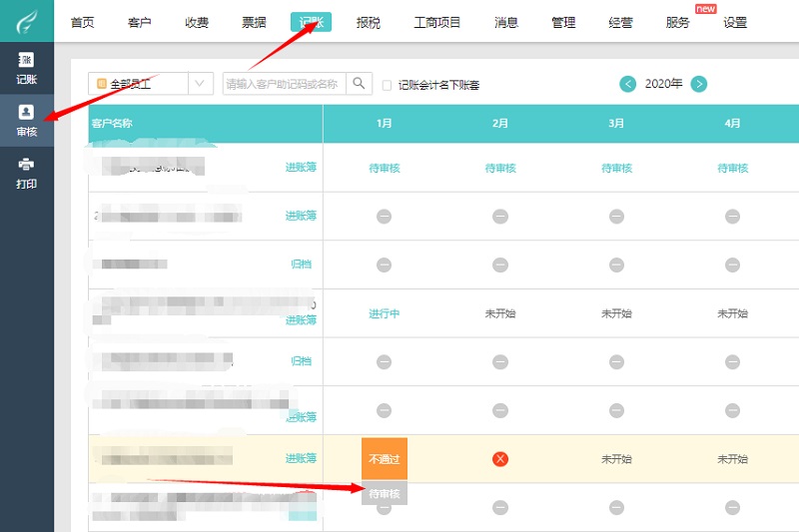Switch to the 管理 tab
Image resolution: width=799 pixels, height=532 pixels.
563,22
